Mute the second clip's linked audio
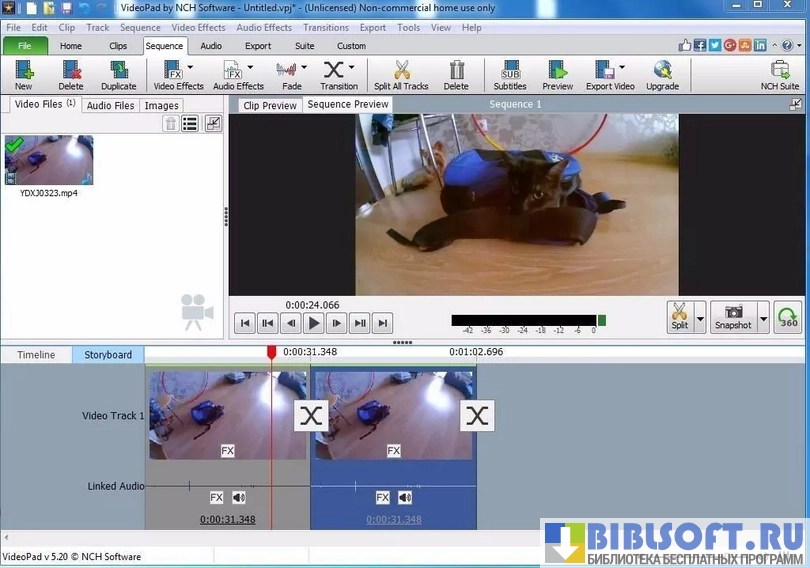 (405, 497)
